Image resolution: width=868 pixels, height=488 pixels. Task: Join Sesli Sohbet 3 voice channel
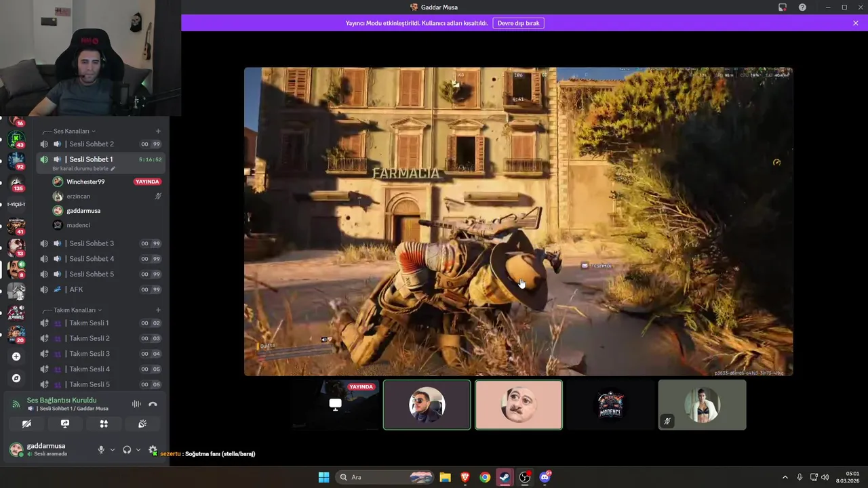(x=100, y=243)
